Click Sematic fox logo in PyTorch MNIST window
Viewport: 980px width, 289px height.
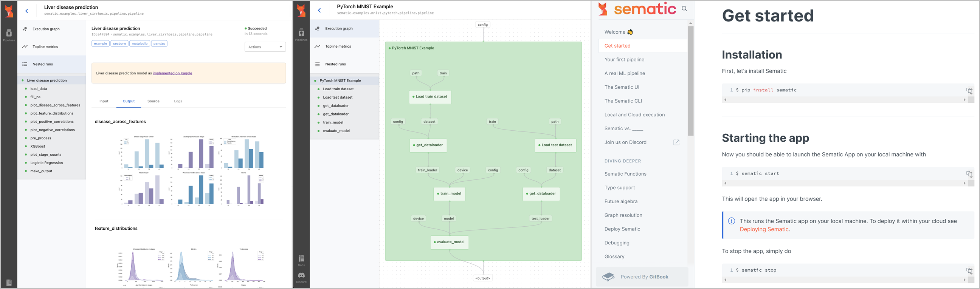click(301, 10)
